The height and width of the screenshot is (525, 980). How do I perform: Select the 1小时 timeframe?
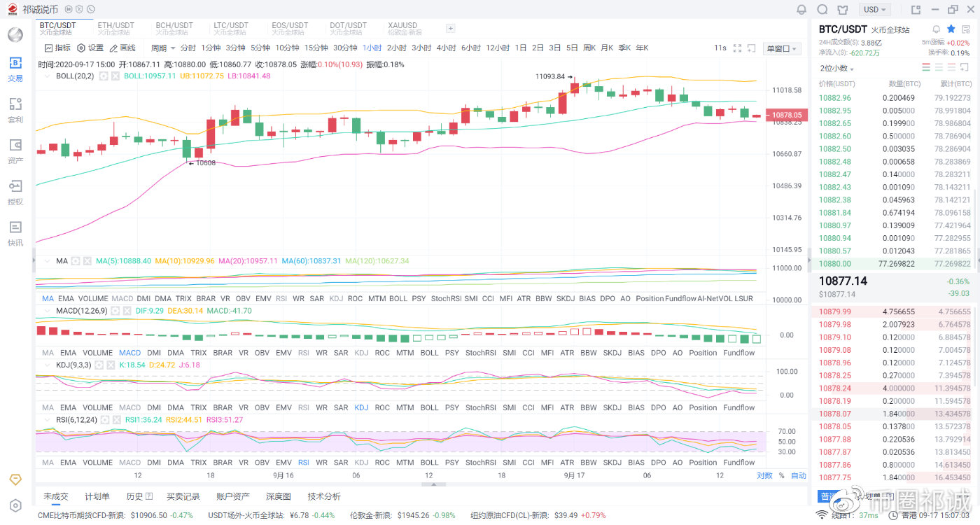tap(372, 48)
